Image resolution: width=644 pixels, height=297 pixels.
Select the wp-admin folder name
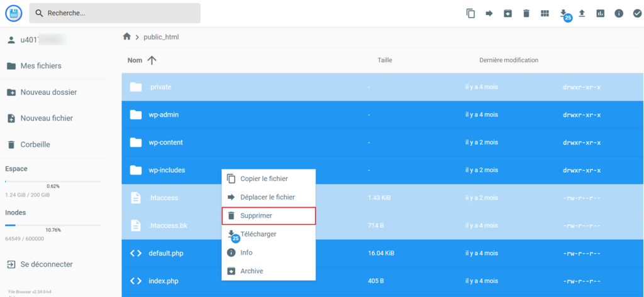(x=164, y=115)
